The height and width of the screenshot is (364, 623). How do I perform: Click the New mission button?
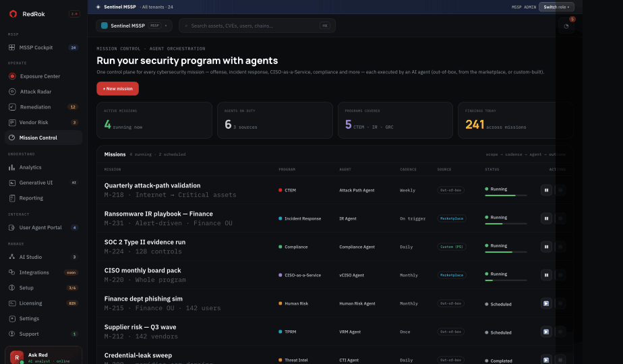click(x=117, y=88)
